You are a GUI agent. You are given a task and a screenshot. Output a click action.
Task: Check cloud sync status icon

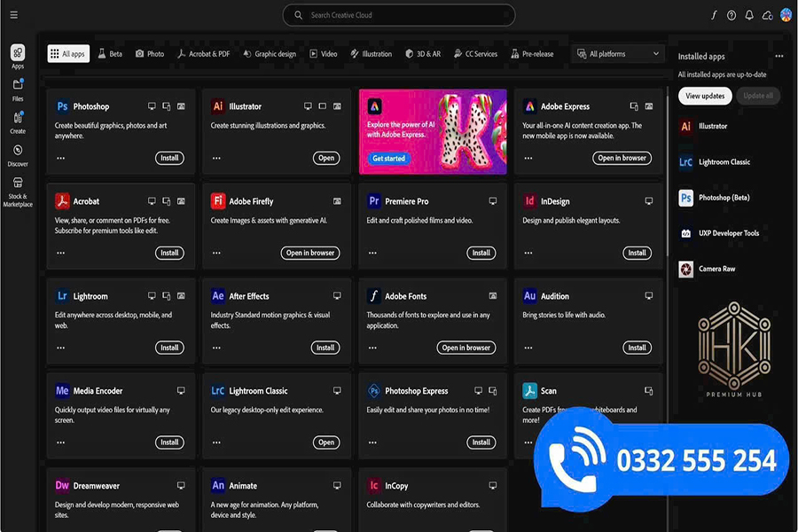(x=767, y=15)
